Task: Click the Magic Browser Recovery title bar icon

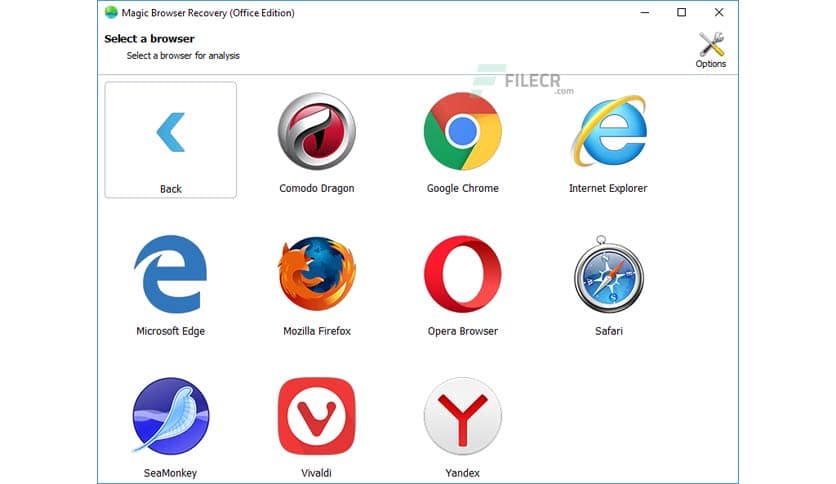Action: 111,12
